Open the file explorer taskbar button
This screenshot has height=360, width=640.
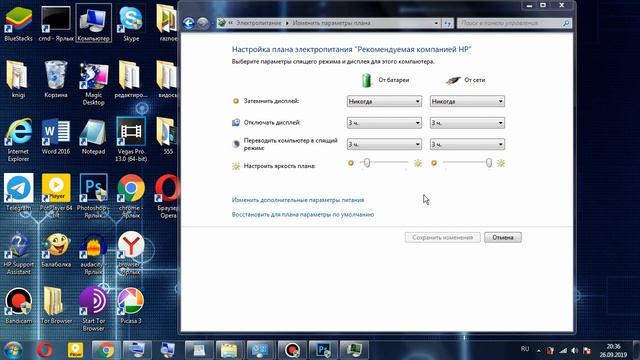pos(229,350)
